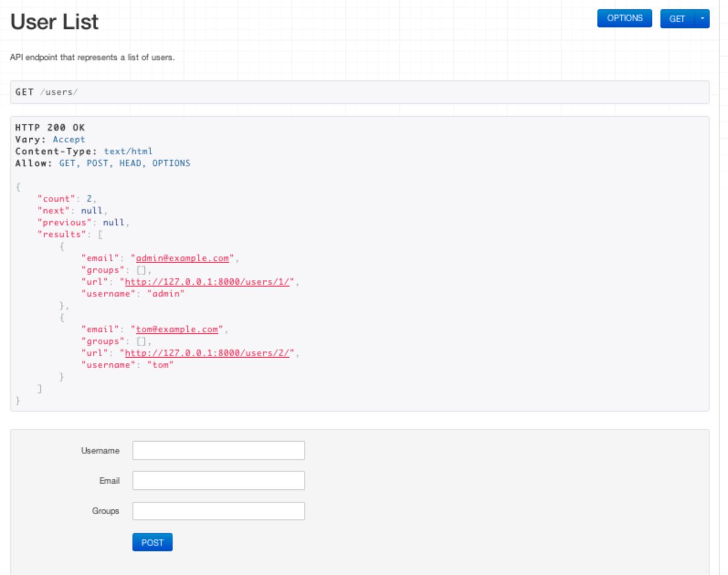Screen dimensions: 728x575
Task: Click the OPTIONS button
Action: [x=624, y=18]
